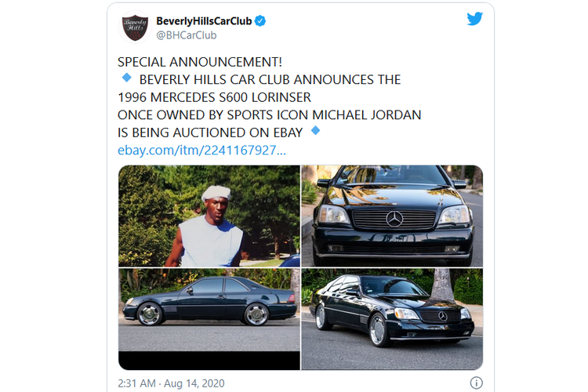Click the Twitter bird logo
The height and width of the screenshot is (392, 588).
(474, 19)
